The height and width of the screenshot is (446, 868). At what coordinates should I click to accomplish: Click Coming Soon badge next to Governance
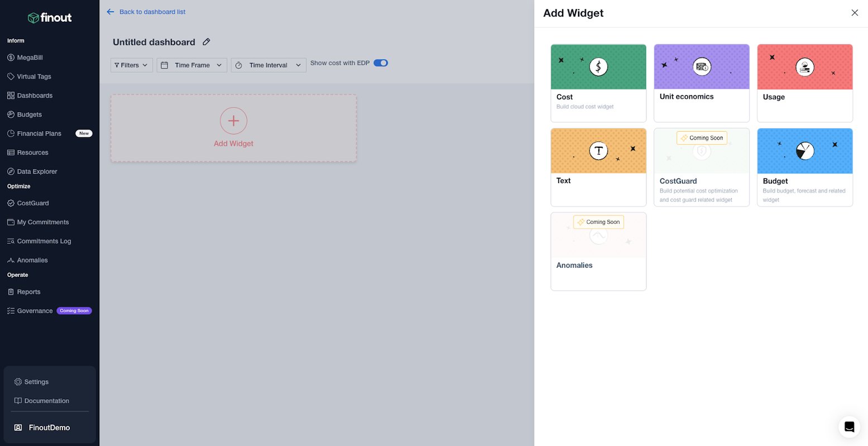(x=74, y=311)
